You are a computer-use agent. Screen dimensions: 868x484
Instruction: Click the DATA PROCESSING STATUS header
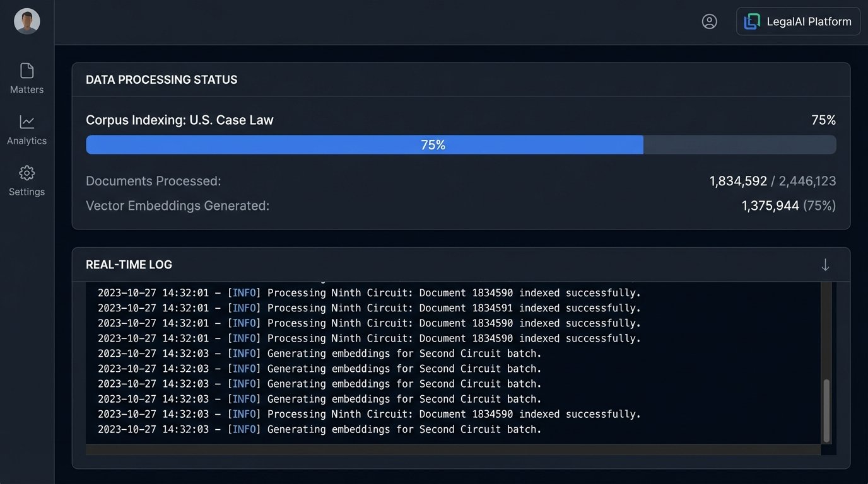pos(161,79)
